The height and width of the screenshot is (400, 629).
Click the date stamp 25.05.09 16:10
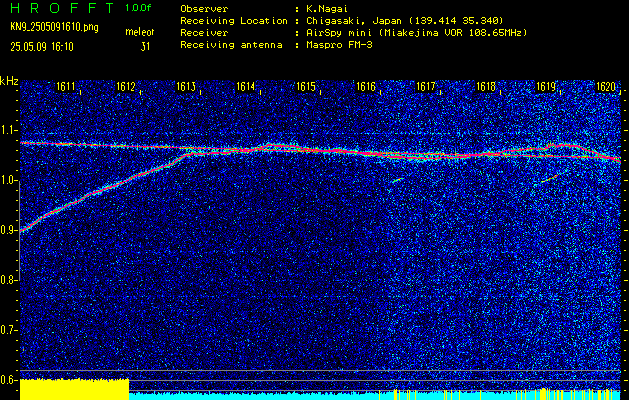(x=42, y=47)
